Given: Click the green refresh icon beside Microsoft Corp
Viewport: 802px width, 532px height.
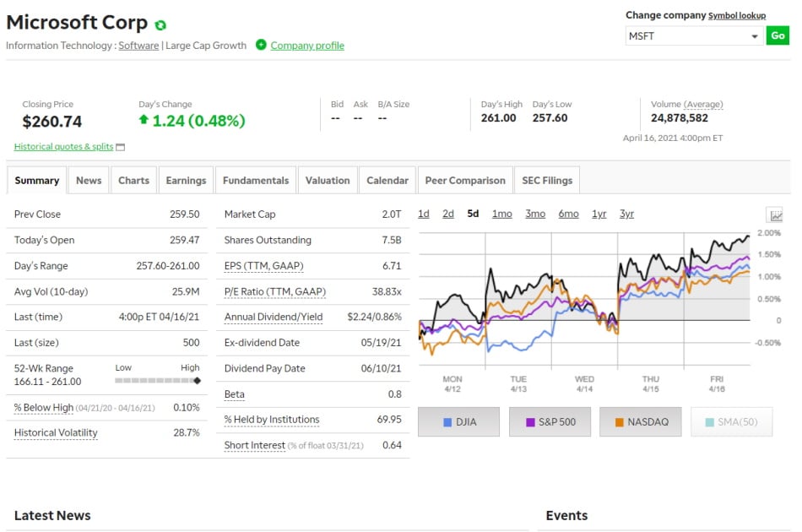Looking at the screenshot, I should pyautogui.click(x=160, y=25).
